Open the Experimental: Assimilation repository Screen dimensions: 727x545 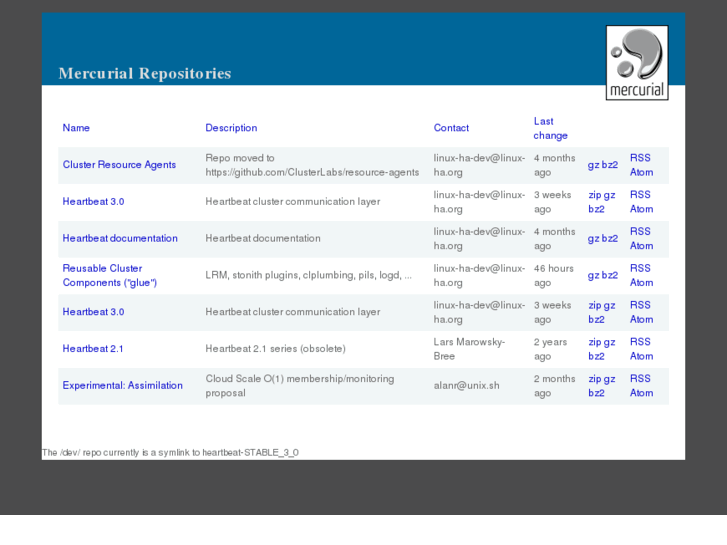[122, 385]
